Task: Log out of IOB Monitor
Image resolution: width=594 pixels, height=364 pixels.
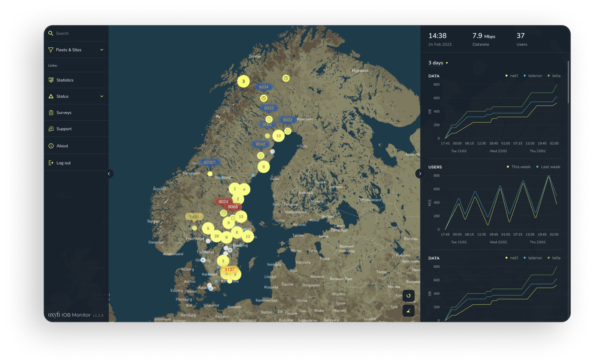Action: pos(63,162)
